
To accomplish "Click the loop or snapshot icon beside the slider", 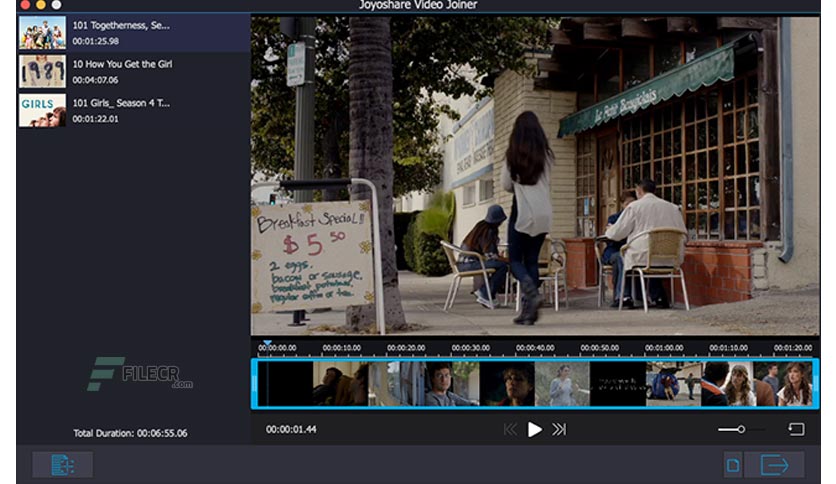I will [796, 430].
